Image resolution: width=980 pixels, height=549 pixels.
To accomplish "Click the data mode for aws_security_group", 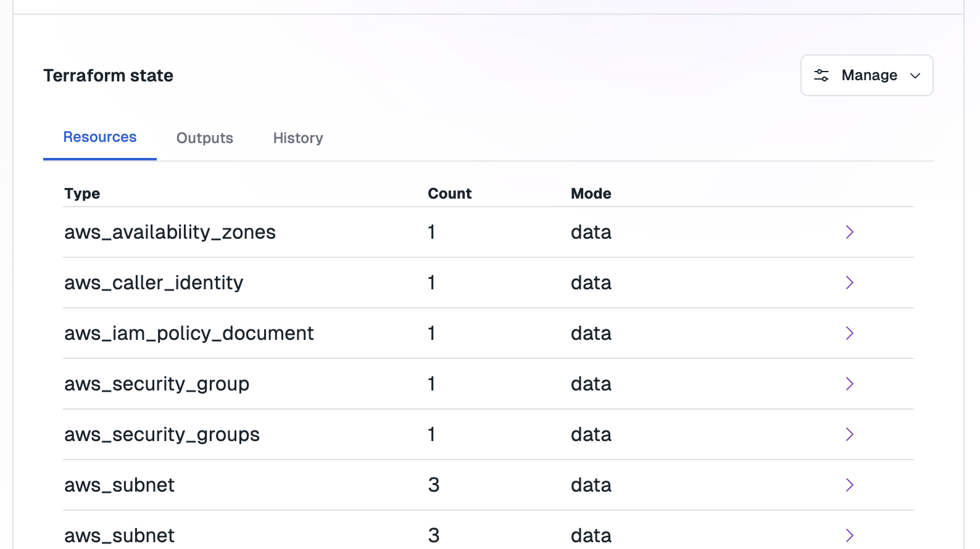I will (591, 384).
